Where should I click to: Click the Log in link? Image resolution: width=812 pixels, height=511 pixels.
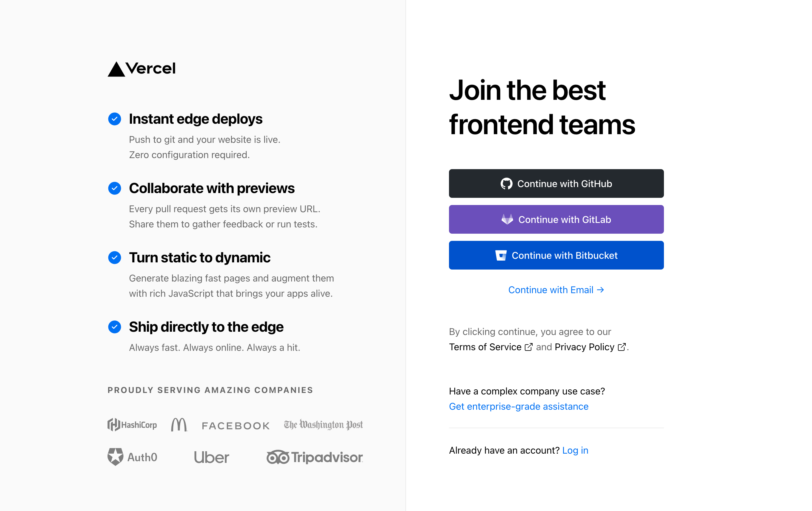575,450
